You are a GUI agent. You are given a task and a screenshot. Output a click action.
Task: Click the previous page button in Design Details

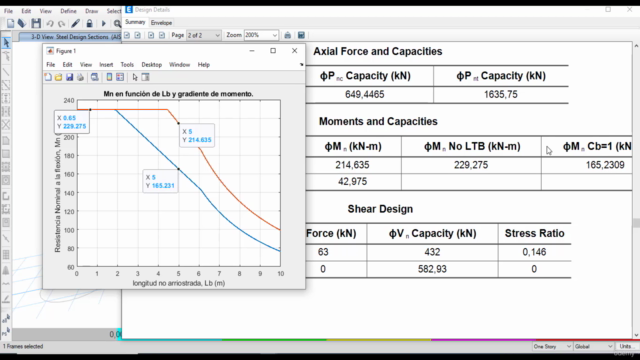[138, 35]
